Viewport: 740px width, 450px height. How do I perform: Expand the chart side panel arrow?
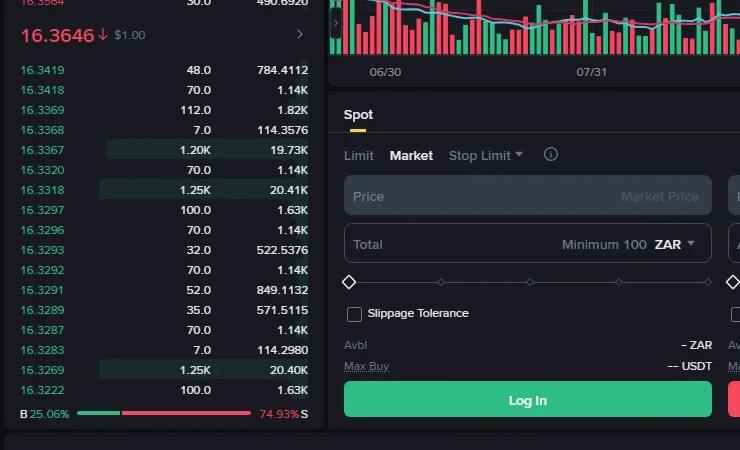[x=336, y=23]
